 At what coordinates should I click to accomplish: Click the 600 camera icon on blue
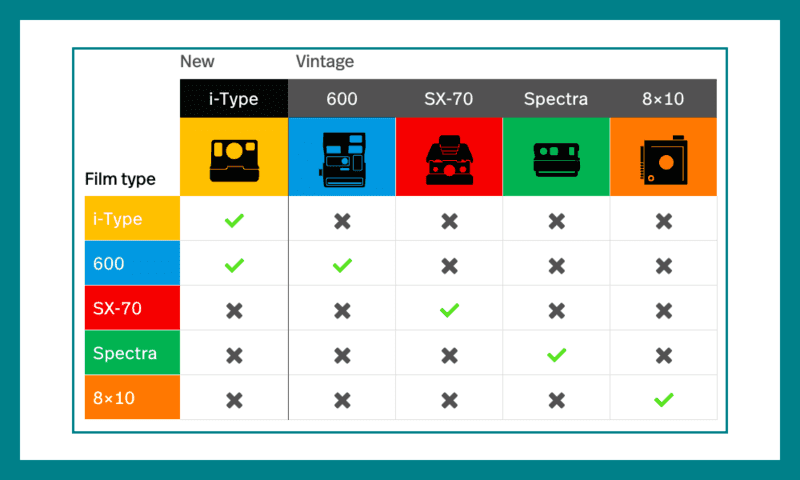[x=342, y=160]
